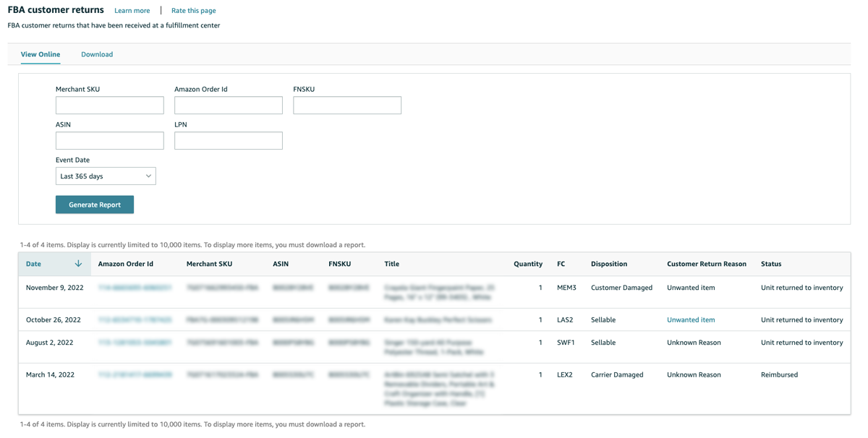Viewport: 868px width, 438px height.
Task: Click the Generate Report button
Action: (x=95, y=205)
